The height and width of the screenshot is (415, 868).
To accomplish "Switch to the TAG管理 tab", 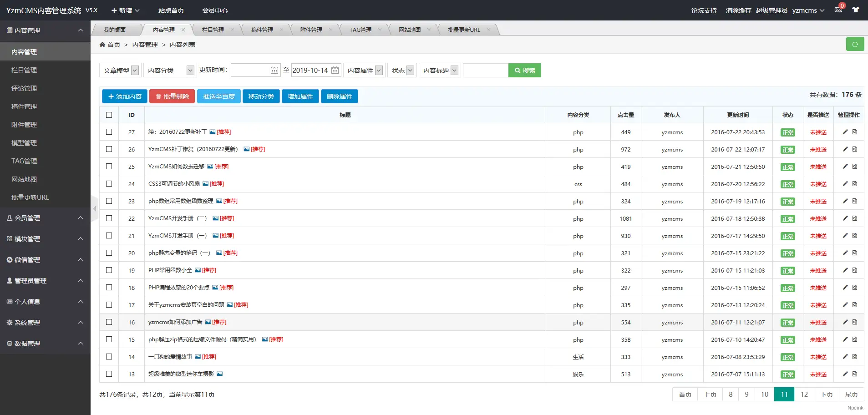I will 360,30.
